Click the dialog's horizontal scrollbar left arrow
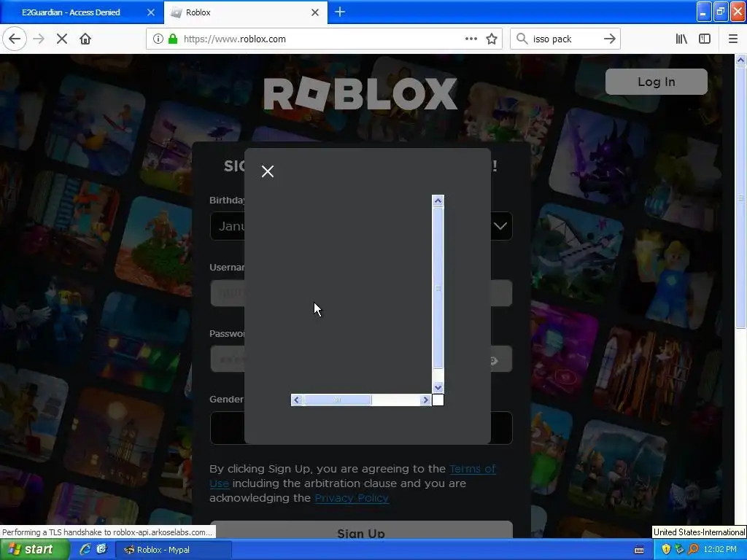 coord(296,400)
